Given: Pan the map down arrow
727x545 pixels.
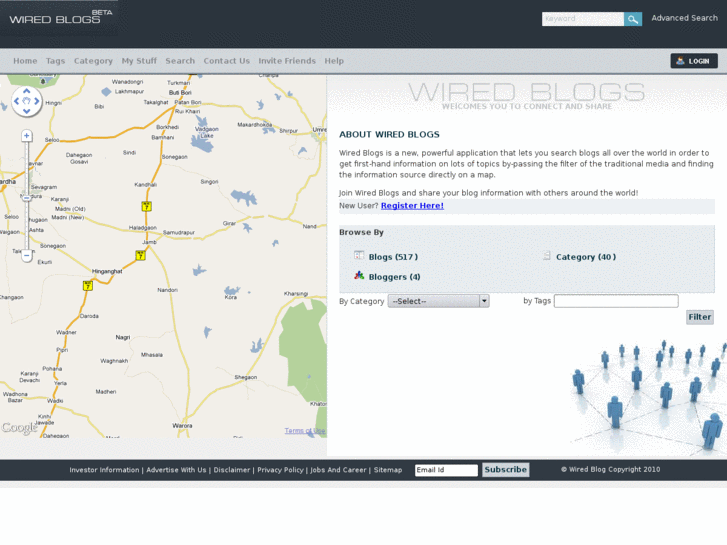Looking at the screenshot, I should pos(26,111).
